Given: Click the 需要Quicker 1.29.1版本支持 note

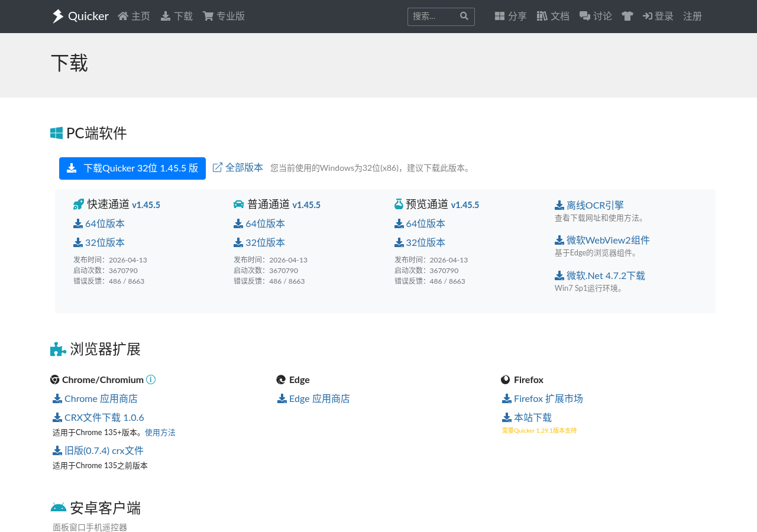Looking at the screenshot, I should click(x=539, y=431).
